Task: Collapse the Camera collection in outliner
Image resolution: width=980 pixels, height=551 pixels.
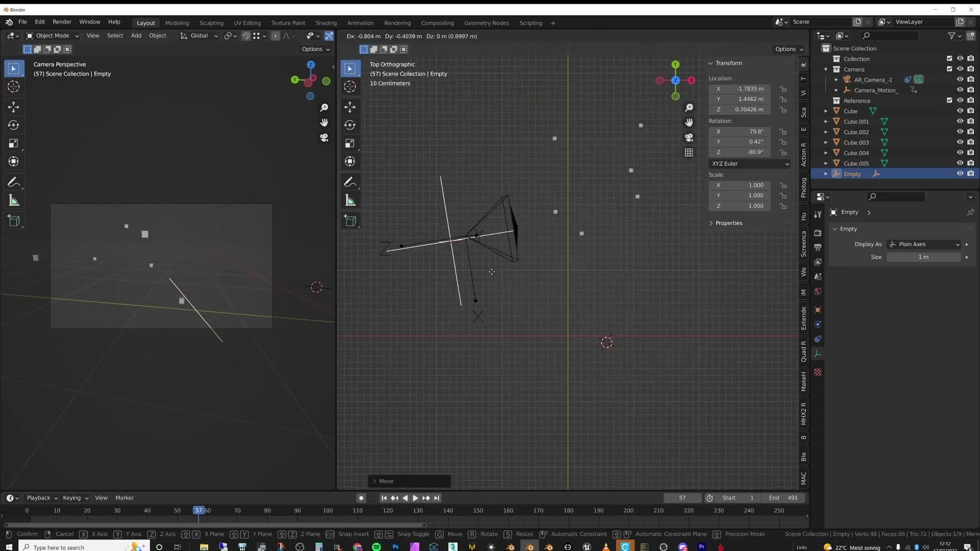Action: pos(826,69)
